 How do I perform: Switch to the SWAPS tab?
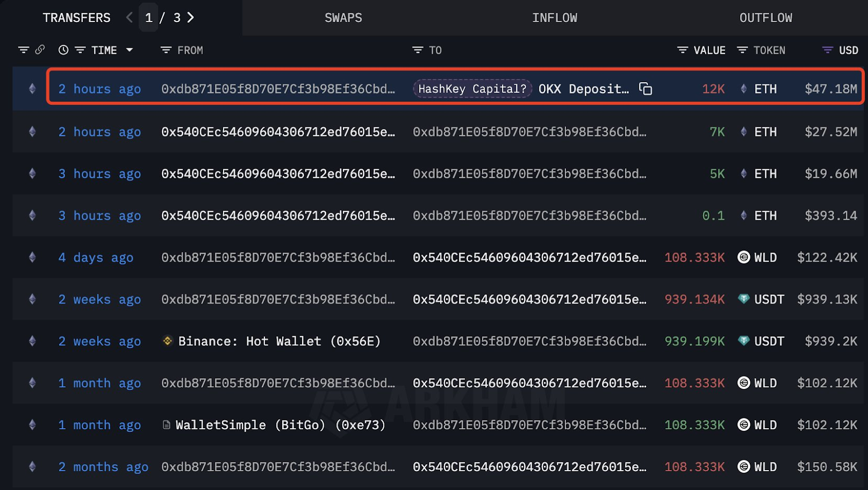coord(343,18)
